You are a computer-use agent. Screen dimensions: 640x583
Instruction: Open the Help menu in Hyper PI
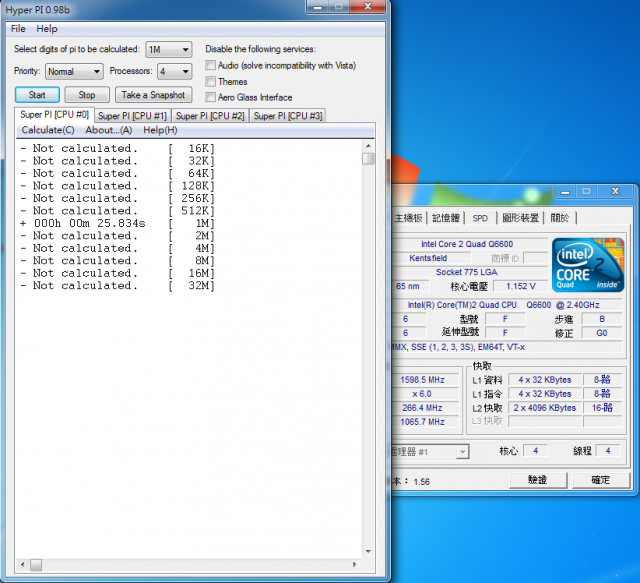[x=47, y=29]
